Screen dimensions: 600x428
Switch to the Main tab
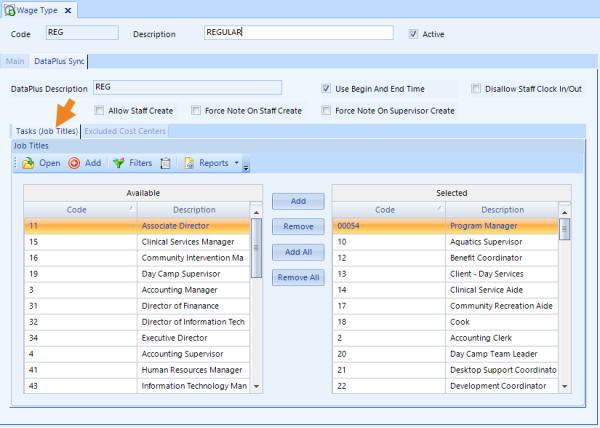[x=16, y=62]
